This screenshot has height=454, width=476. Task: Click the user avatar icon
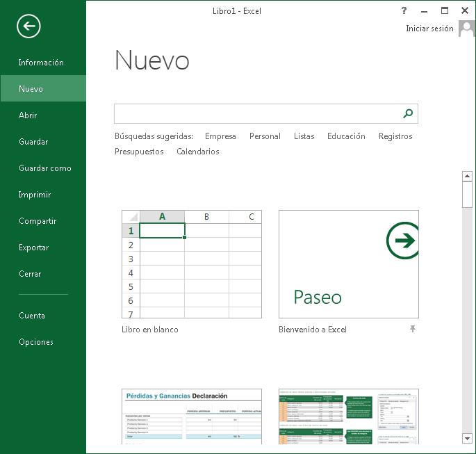466,29
